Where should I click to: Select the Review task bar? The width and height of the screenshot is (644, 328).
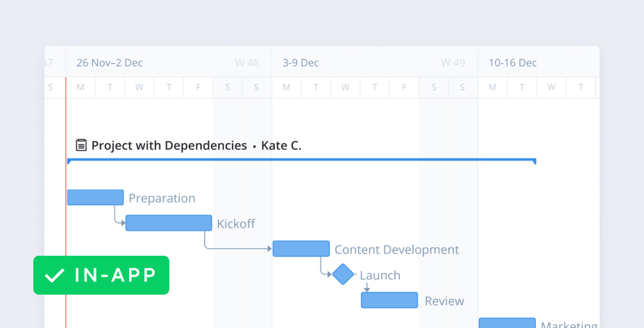tap(389, 300)
